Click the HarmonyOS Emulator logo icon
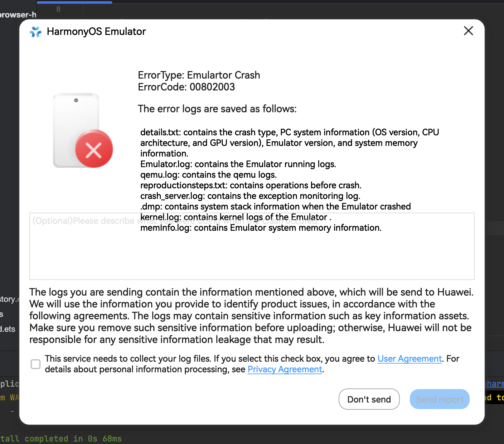Screen dimensions: 504x444 pyautogui.click(x=36, y=31)
